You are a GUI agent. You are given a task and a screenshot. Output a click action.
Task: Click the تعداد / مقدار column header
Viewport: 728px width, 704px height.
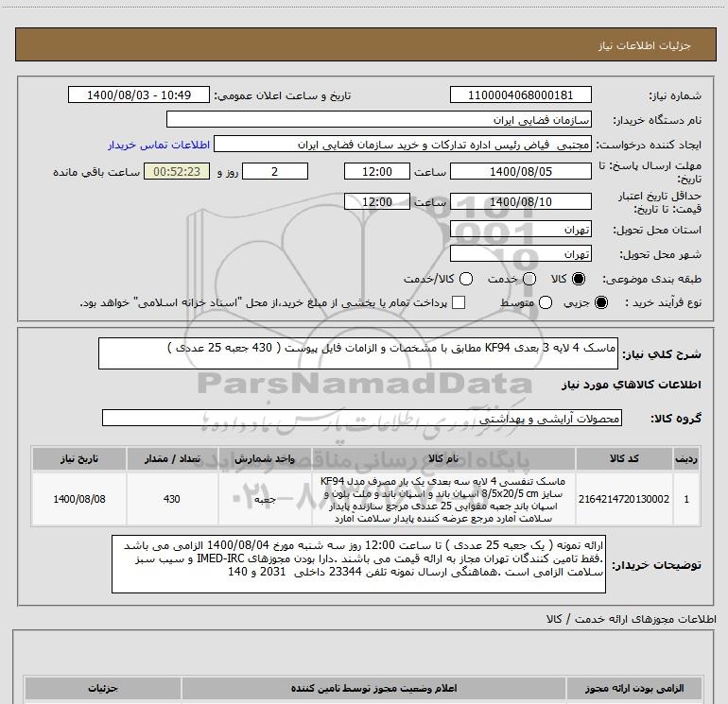(172, 458)
